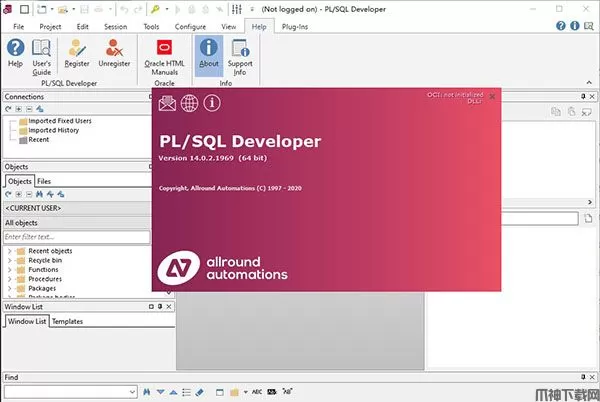
Task: Click the minus icon in Connections toolbar
Action: coord(29,109)
